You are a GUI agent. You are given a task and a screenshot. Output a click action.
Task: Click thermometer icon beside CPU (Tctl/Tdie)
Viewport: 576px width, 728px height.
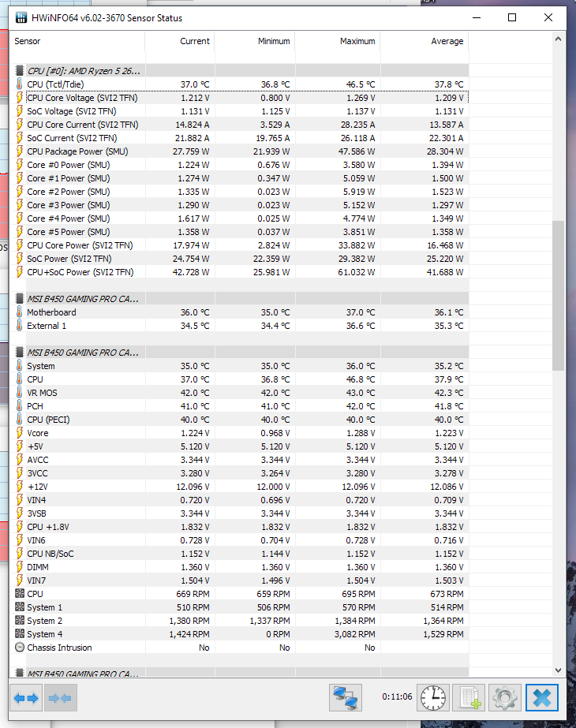20,84
